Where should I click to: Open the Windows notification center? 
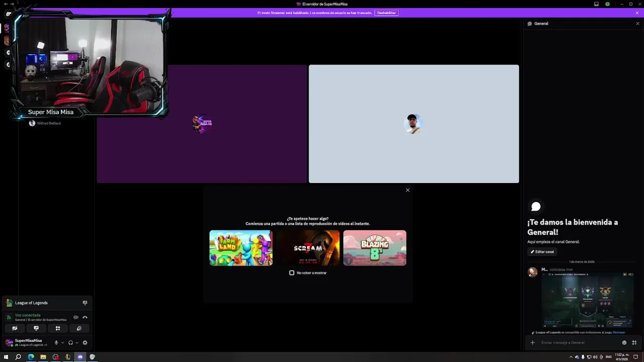pyautogui.click(x=636, y=357)
